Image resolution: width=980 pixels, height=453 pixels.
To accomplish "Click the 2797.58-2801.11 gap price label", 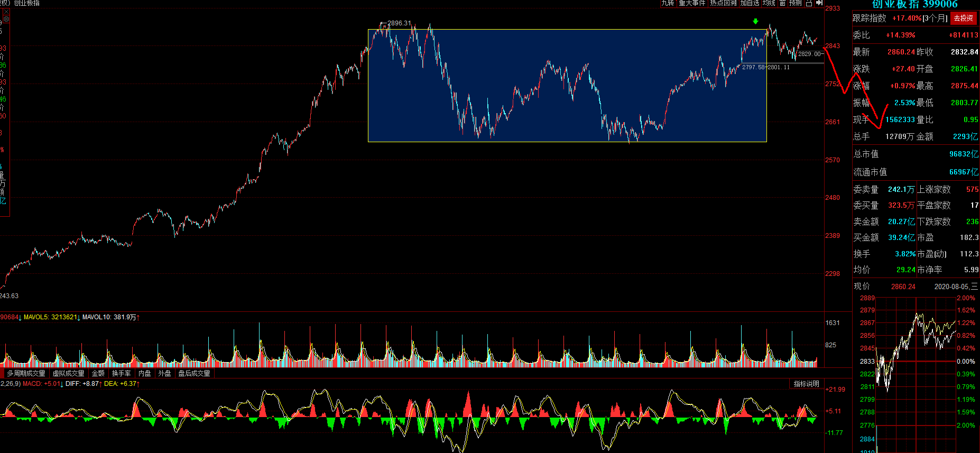I will tap(766, 67).
